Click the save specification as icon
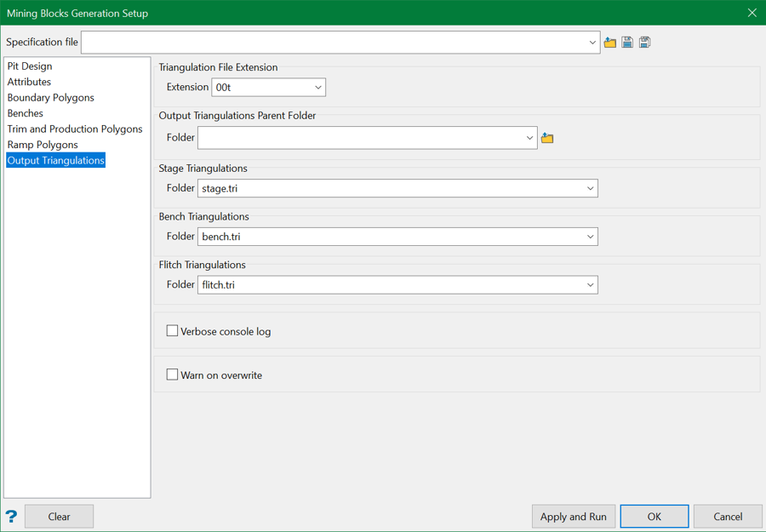Image resolution: width=766 pixels, height=532 pixels. [645, 43]
